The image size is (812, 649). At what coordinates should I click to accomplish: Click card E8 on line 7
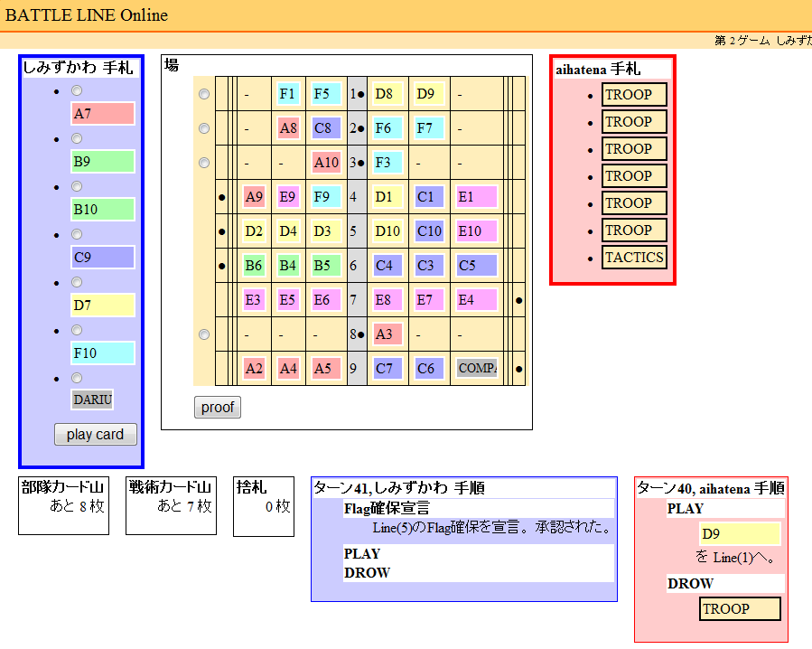[387, 300]
